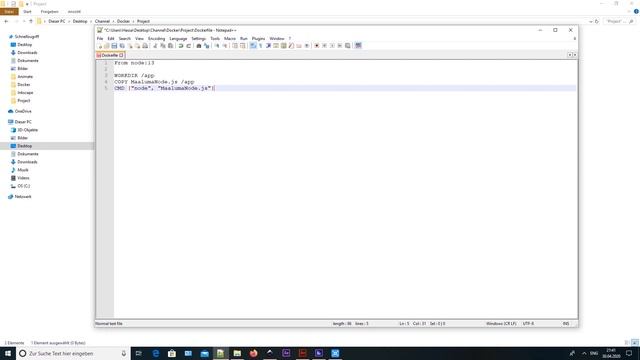Click taskbar search box Zur Suche
Viewport: 640px width, 360px height.
tap(73, 353)
